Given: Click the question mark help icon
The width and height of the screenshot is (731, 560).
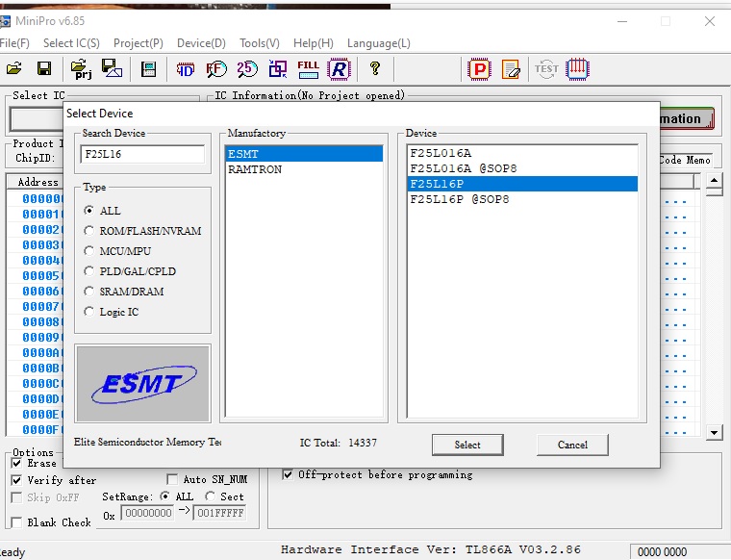Looking at the screenshot, I should (375, 68).
